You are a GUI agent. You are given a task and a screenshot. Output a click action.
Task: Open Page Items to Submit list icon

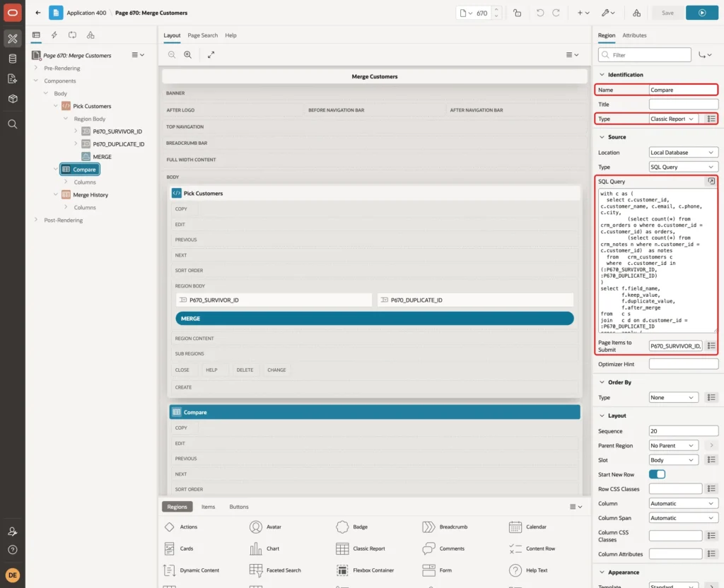click(711, 346)
